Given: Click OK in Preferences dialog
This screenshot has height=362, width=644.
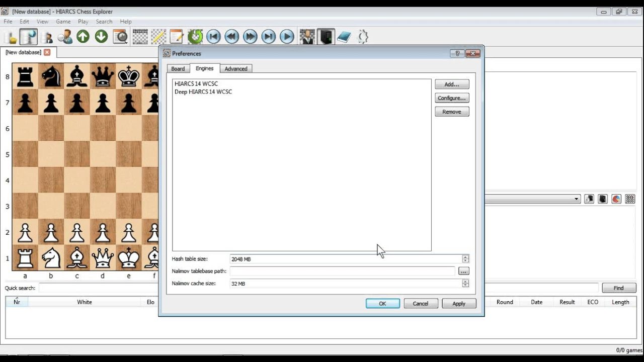Looking at the screenshot, I should (x=383, y=304).
